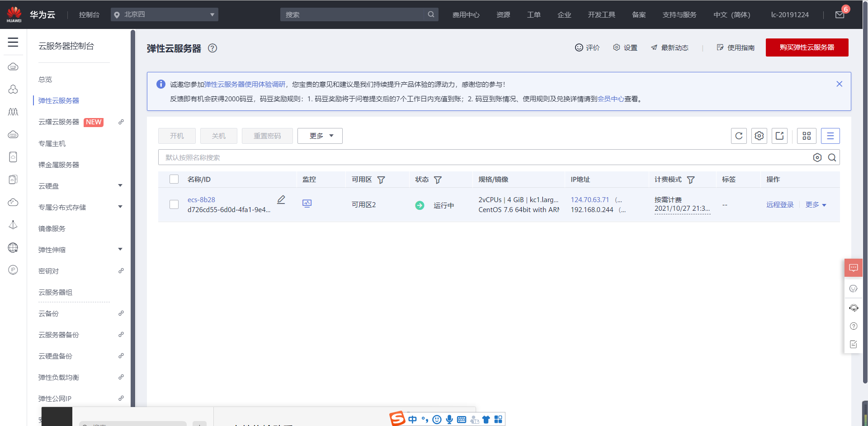Switch to list view
Viewport: 868px width, 426px height.
[x=830, y=136]
